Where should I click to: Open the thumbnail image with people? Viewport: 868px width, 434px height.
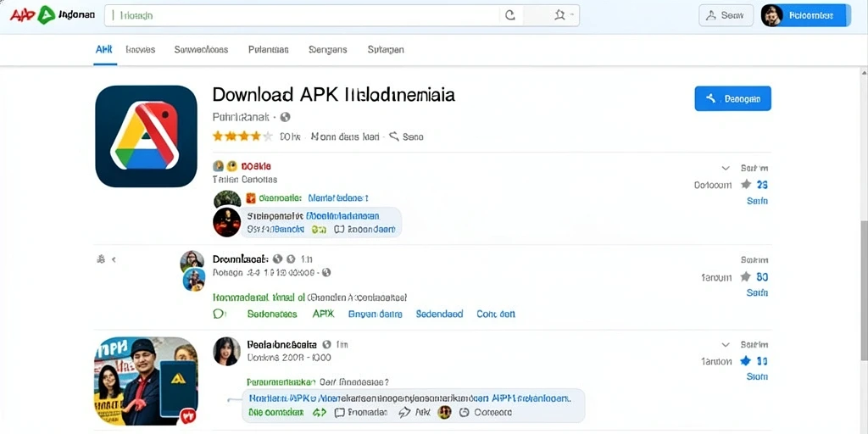pyautogui.click(x=146, y=381)
